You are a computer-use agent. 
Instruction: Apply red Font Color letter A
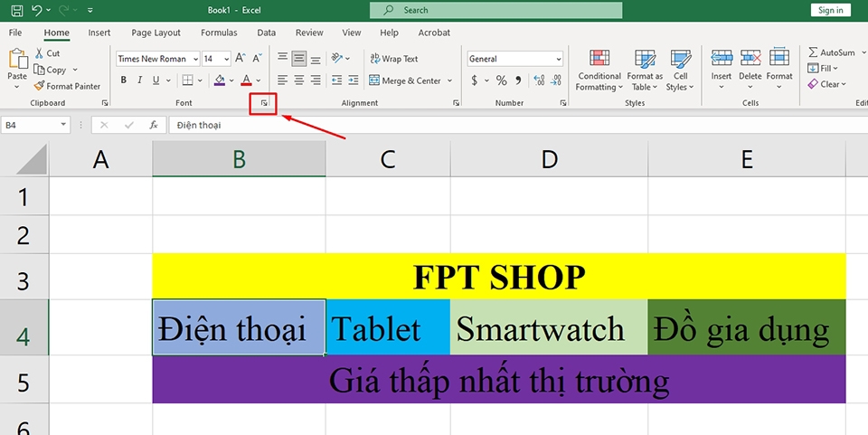246,80
